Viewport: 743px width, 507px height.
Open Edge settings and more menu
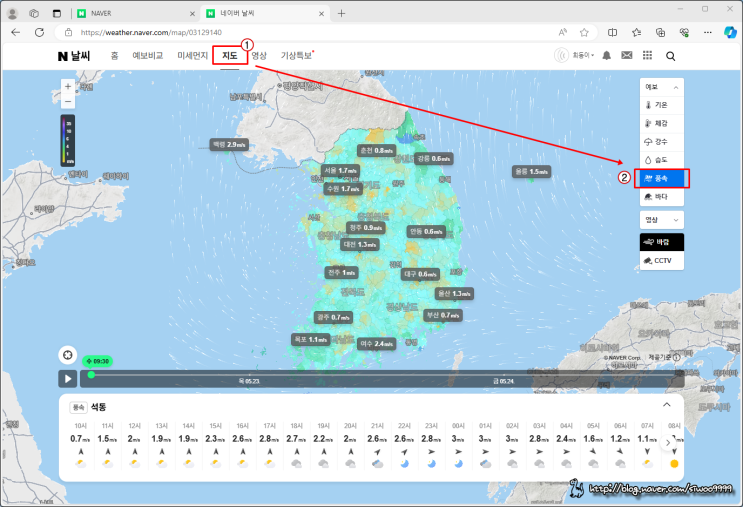[x=707, y=32]
